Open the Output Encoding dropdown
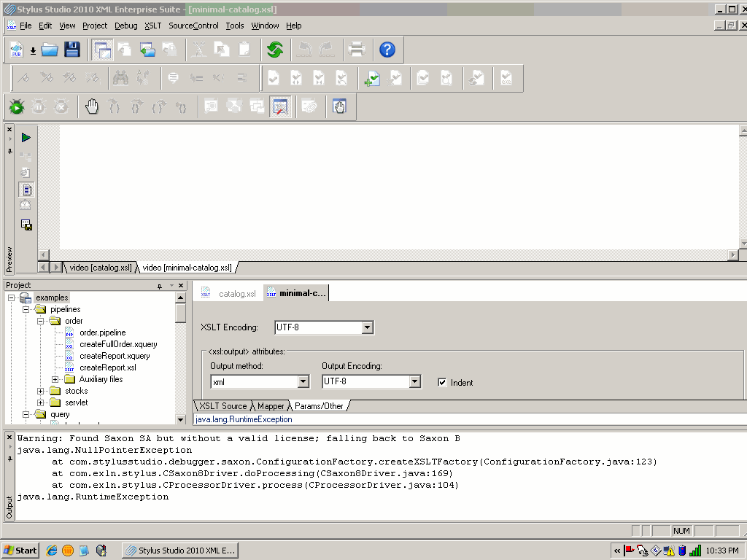747x560 pixels. click(x=415, y=381)
